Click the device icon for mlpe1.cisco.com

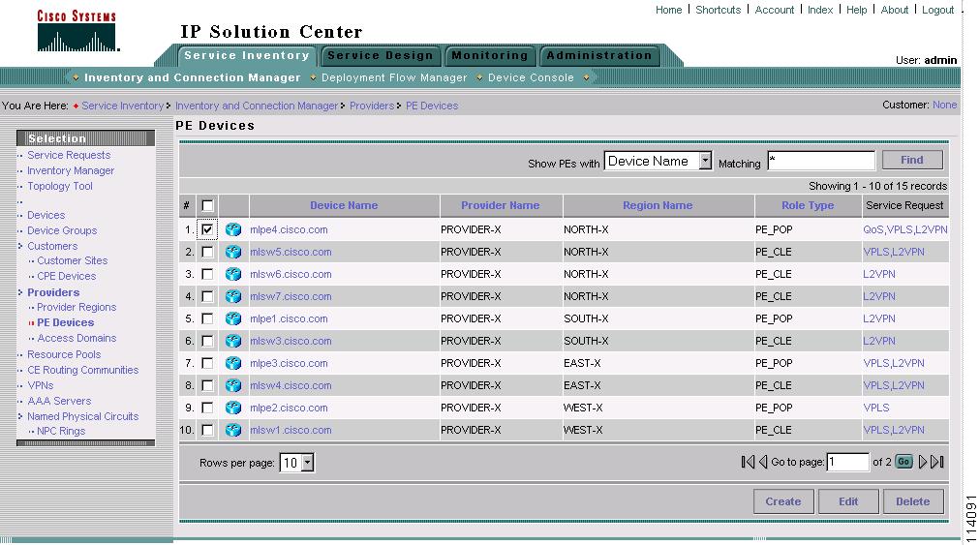point(233,318)
